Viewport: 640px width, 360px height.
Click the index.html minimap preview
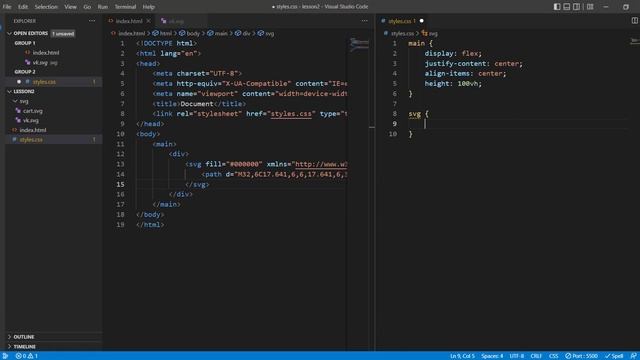pos(359,44)
